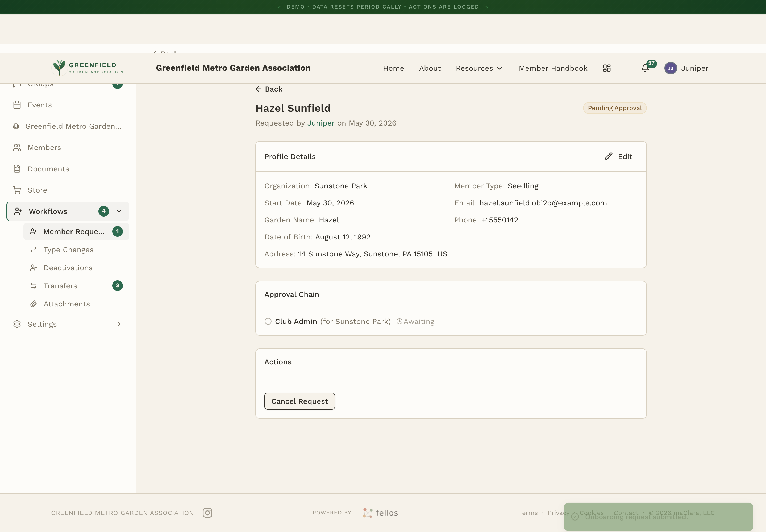Image resolution: width=766 pixels, height=532 pixels.
Task: Open the Juniper requester link
Action: 321,123
